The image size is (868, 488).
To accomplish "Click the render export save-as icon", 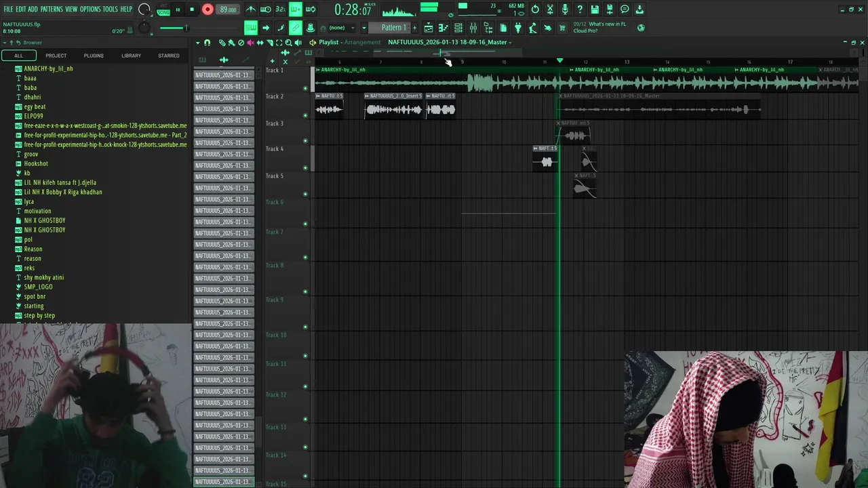I will 610,9.
